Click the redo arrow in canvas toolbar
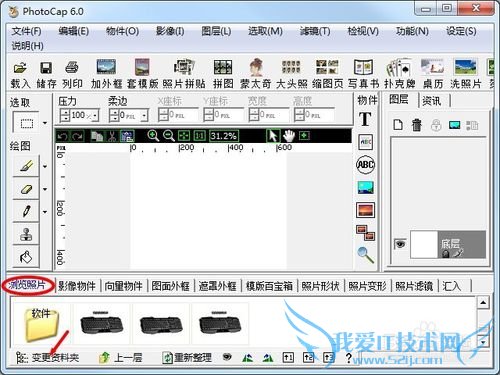The image size is (500, 375). pos(78,136)
